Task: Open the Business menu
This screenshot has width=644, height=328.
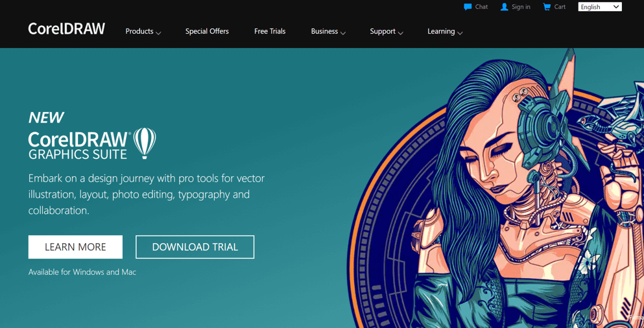Action: tap(324, 32)
